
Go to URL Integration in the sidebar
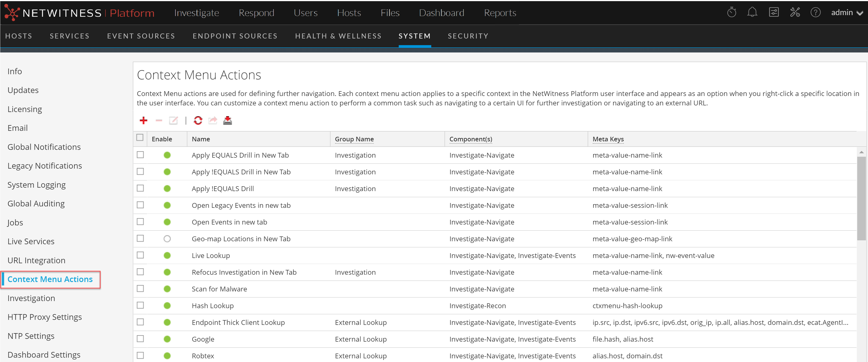point(36,260)
